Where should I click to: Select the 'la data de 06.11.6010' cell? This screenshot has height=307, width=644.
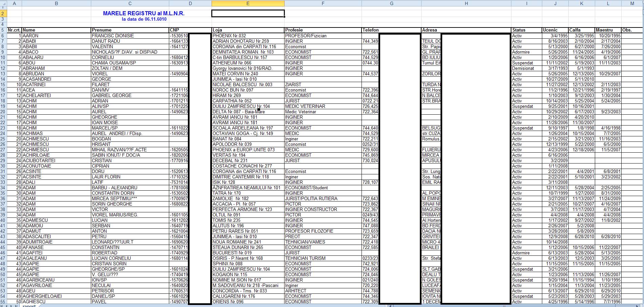[144, 19]
